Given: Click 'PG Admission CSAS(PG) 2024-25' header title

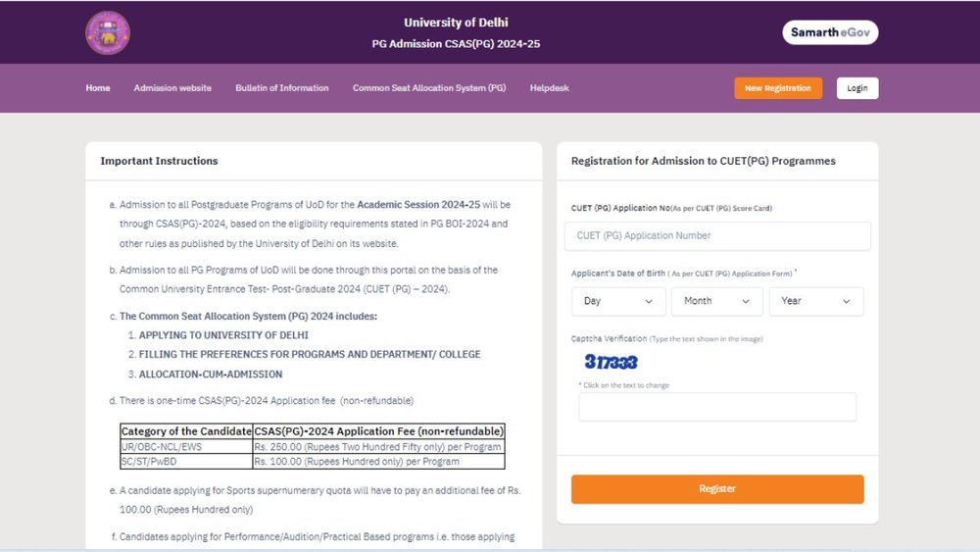Looking at the screenshot, I should (x=456, y=44).
